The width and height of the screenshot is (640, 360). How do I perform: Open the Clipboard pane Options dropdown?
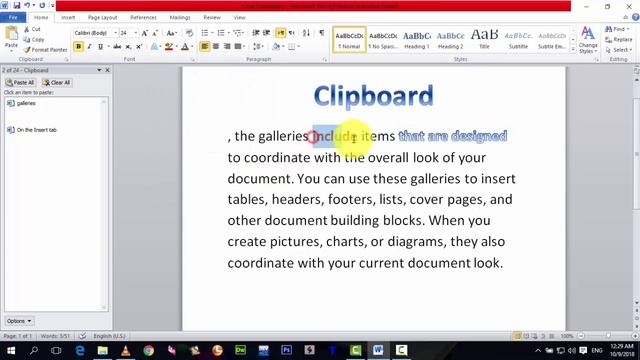[x=19, y=321]
